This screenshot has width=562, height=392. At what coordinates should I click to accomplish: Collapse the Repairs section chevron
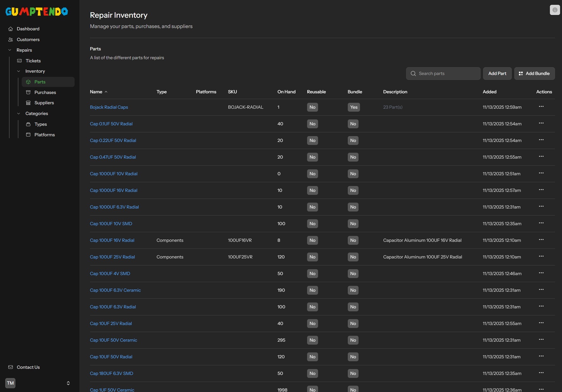point(9,50)
